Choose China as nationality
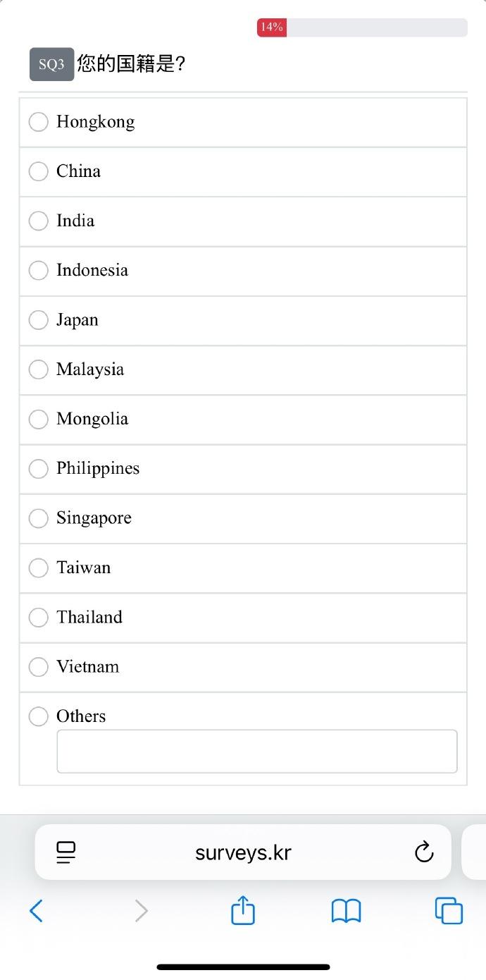Image resolution: width=486 pixels, height=980 pixels. click(39, 171)
